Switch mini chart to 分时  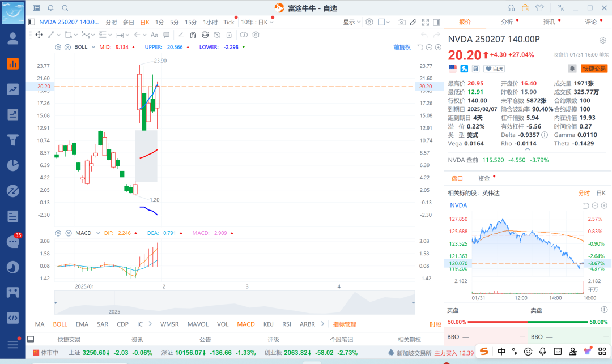[x=584, y=193]
